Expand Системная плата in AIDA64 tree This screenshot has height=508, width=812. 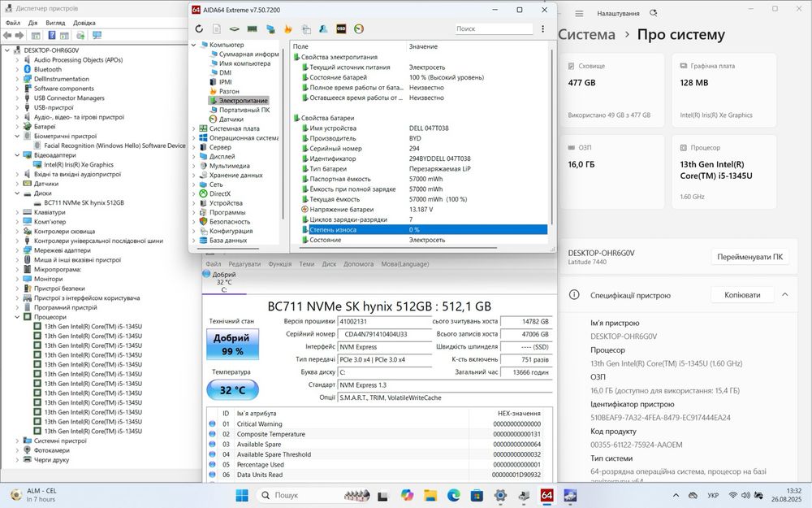194,128
